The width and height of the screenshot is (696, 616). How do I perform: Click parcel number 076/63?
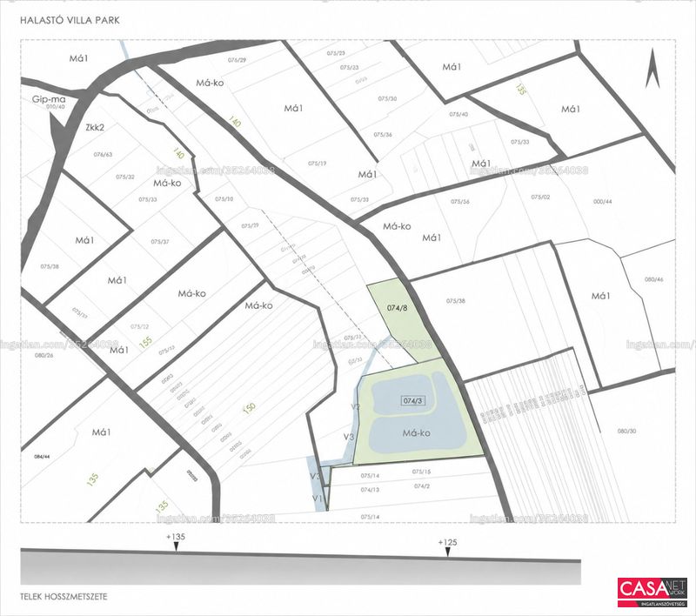103,155
